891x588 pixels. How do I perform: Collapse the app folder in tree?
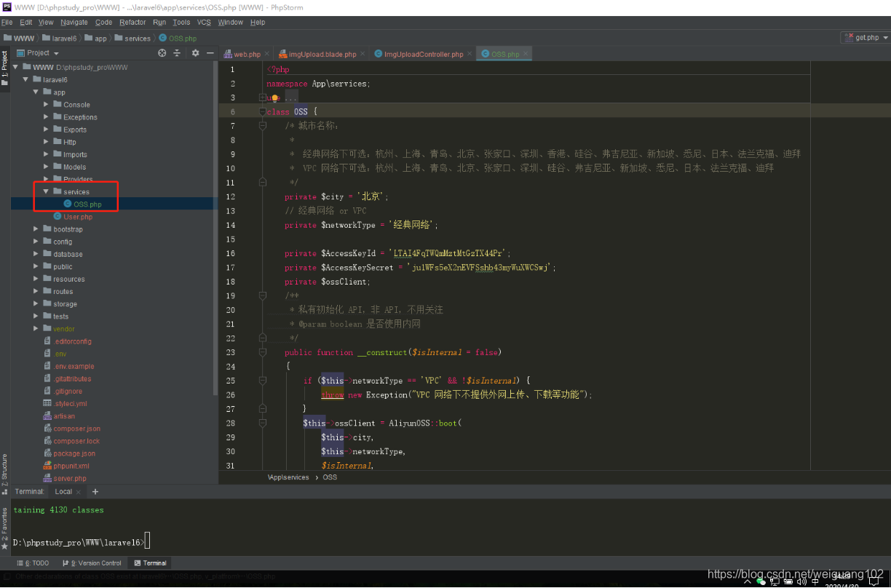click(x=36, y=92)
